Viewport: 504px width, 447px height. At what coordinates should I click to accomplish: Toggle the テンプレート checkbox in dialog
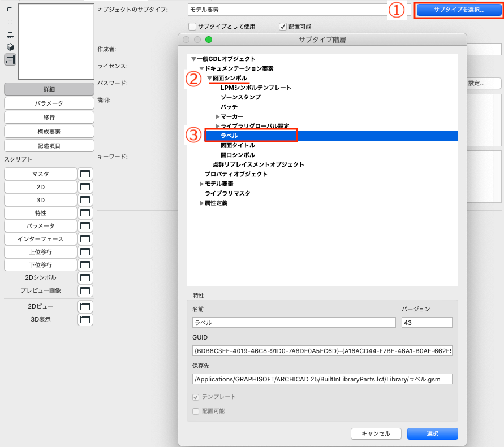point(196,397)
